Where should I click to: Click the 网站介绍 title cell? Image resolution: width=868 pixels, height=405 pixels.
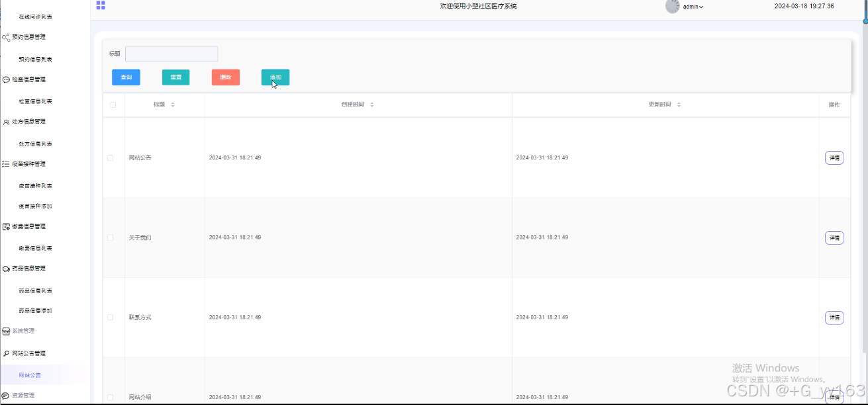[x=140, y=397]
